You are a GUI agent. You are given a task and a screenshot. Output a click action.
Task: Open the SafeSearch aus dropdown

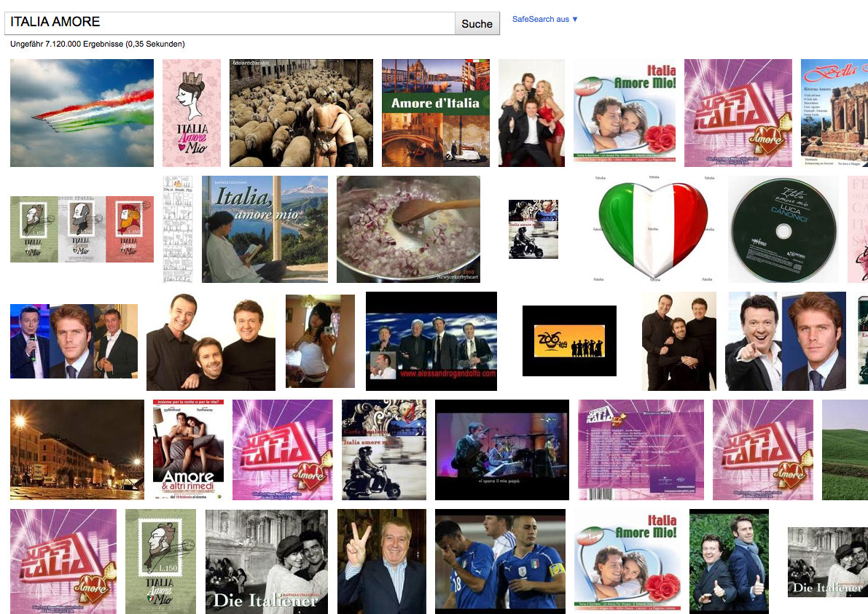pos(544,19)
